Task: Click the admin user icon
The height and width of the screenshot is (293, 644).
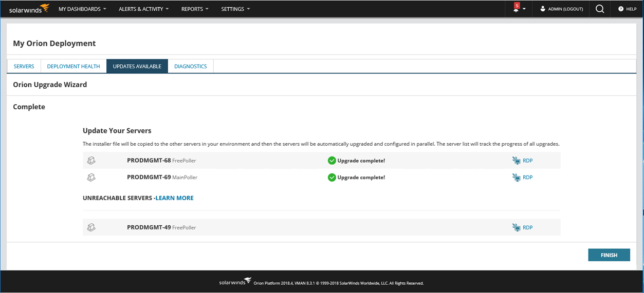Action: click(543, 9)
